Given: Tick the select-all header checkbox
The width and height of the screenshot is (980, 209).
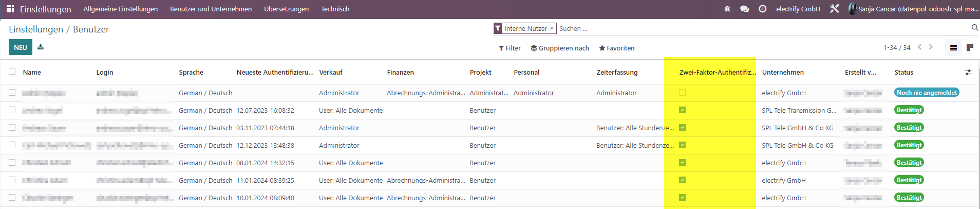Looking at the screenshot, I should (x=12, y=72).
